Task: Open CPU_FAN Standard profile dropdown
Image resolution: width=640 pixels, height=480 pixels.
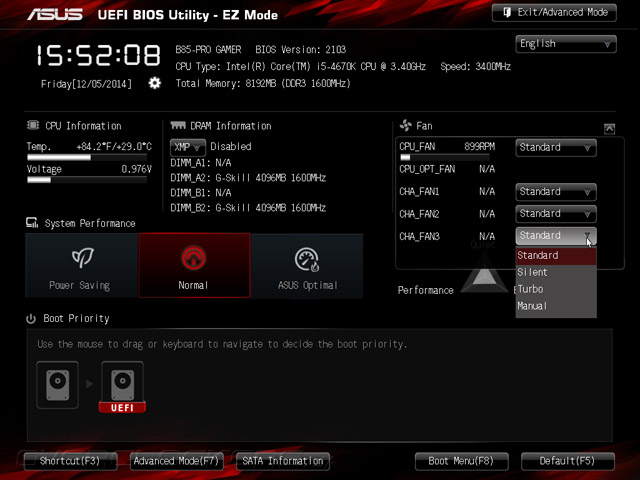Action: tap(556, 147)
